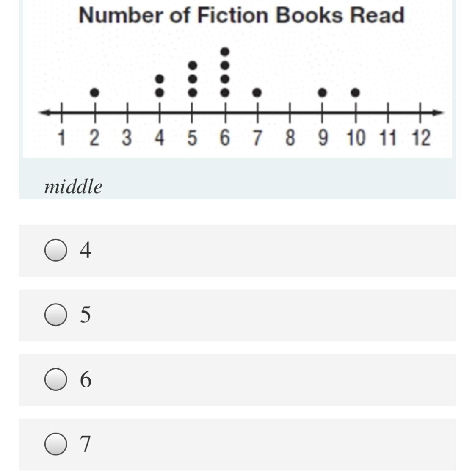475x476 pixels.
Task: Click the answer label text '7'
Action: (85, 444)
